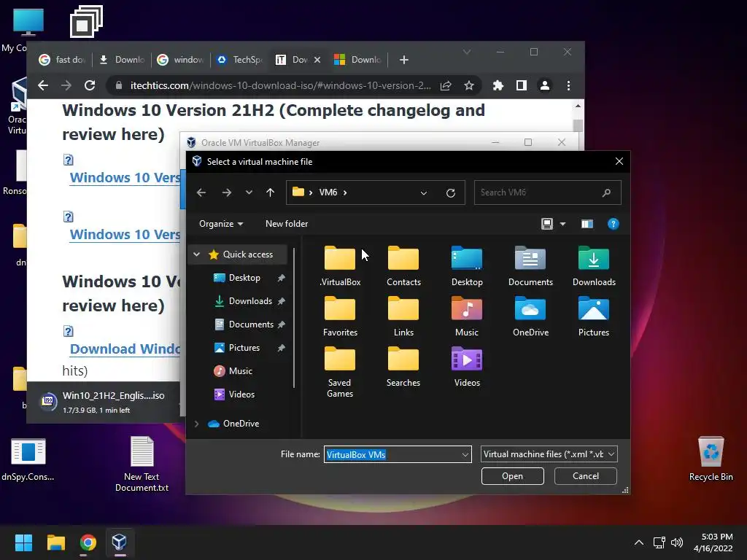The image size is (747, 560).
Task: Open File Explorer from taskbar
Action: 55,542
